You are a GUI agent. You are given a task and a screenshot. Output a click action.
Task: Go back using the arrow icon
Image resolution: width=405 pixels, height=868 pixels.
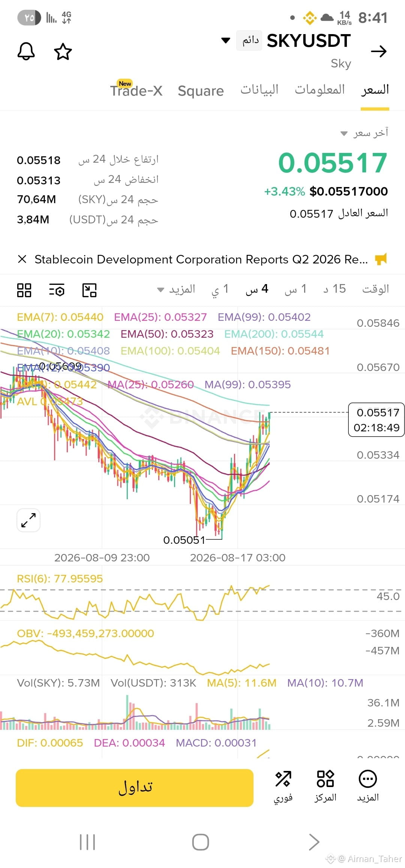[x=378, y=51]
